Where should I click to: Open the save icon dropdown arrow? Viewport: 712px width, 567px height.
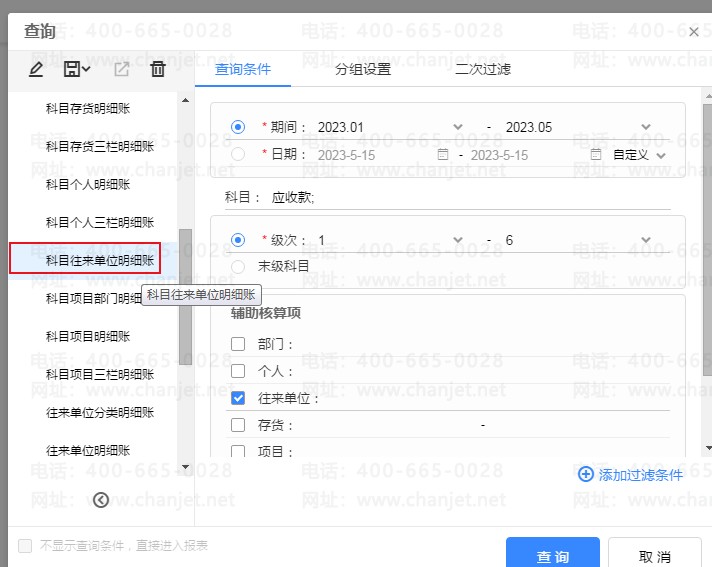[86, 69]
